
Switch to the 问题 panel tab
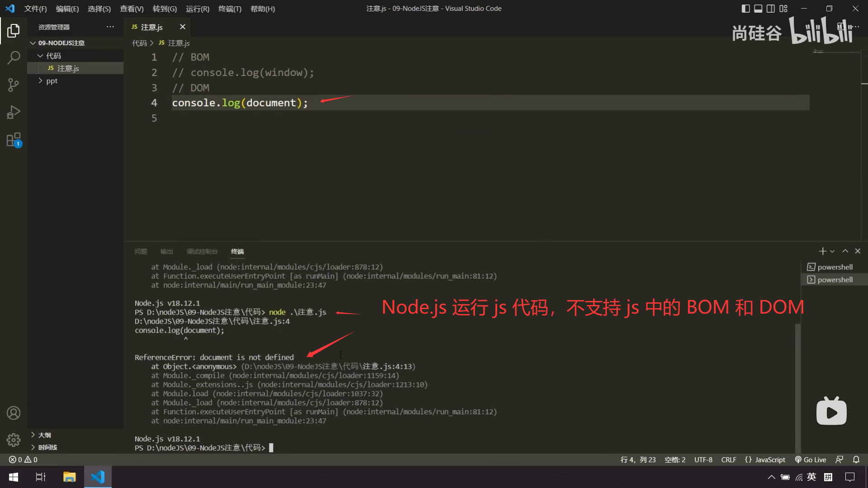click(x=141, y=251)
